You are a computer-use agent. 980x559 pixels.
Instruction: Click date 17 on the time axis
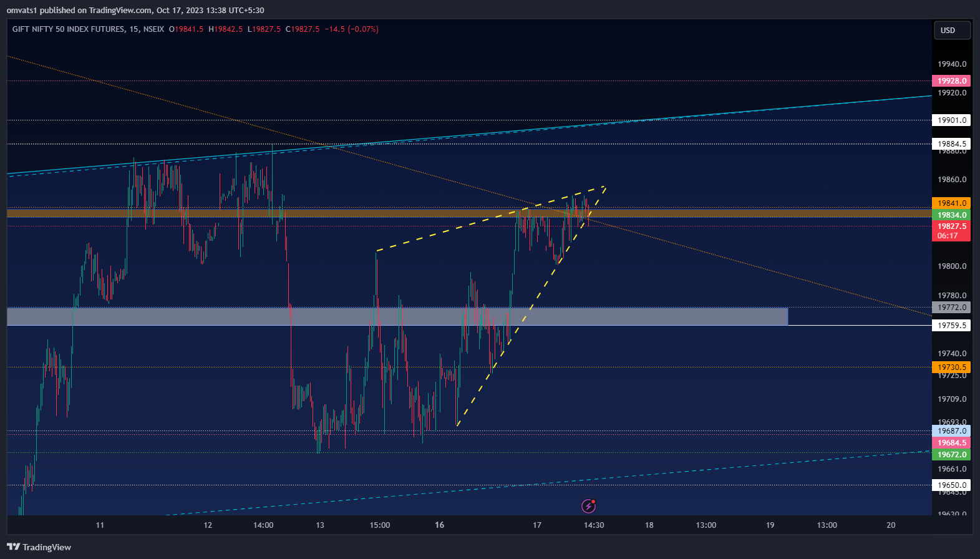[537, 525]
